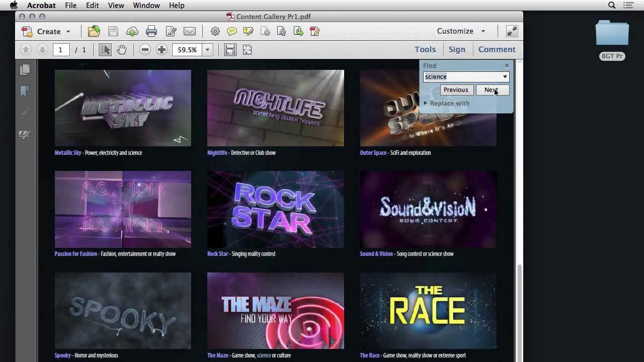Image resolution: width=644 pixels, height=362 pixels.
Task: Select the highlight text tool icon
Action: tap(248, 31)
